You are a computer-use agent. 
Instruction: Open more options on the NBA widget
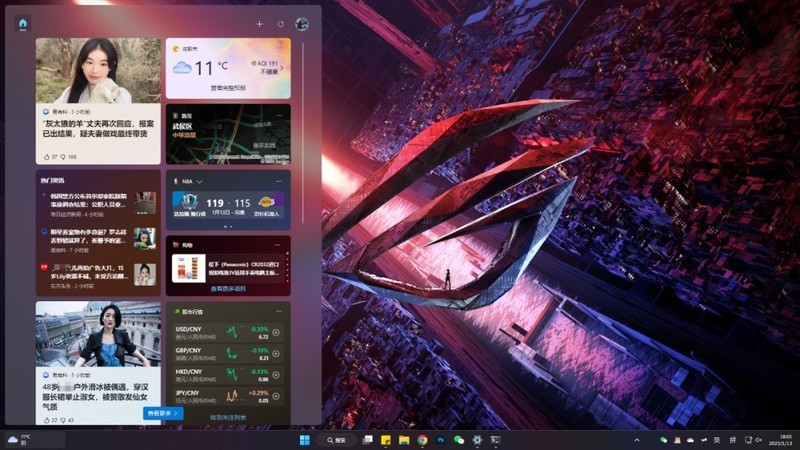coord(279,181)
